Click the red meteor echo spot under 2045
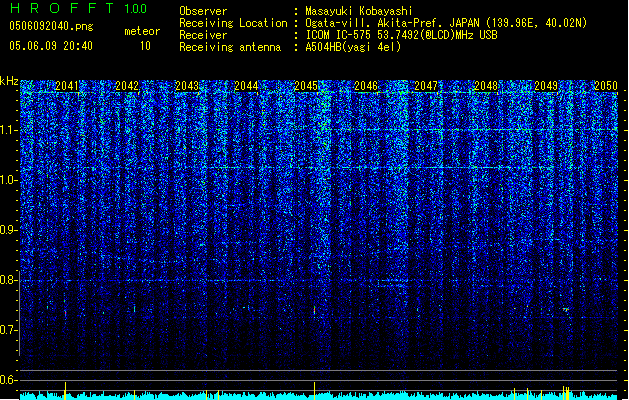The width and height of the screenshot is (629, 400). [314, 310]
